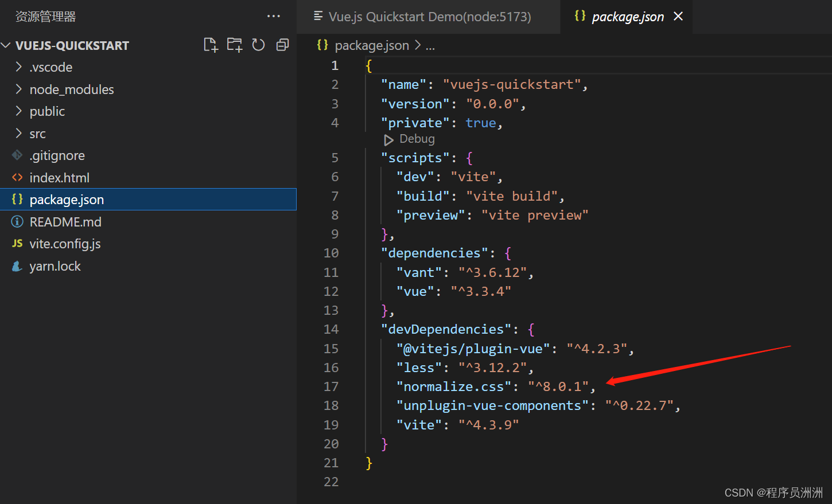Open the breadcrumb chevron after package.json
Image resolution: width=832 pixels, height=504 pixels.
pyautogui.click(x=417, y=45)
